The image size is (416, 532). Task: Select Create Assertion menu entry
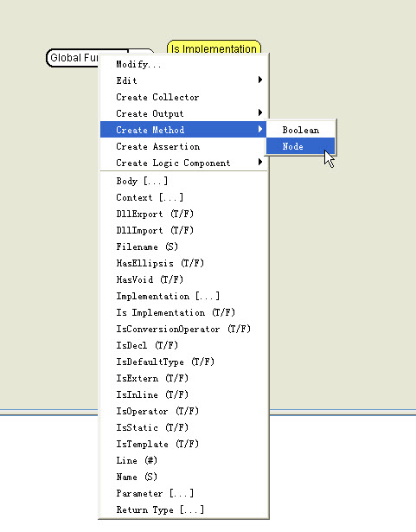coord(183,146)
